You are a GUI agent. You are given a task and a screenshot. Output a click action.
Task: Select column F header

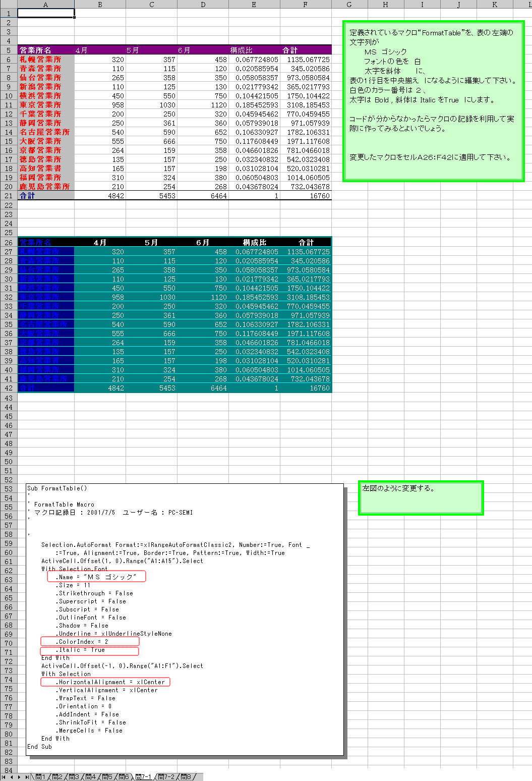pyautogui.click(x=305, y=5)
